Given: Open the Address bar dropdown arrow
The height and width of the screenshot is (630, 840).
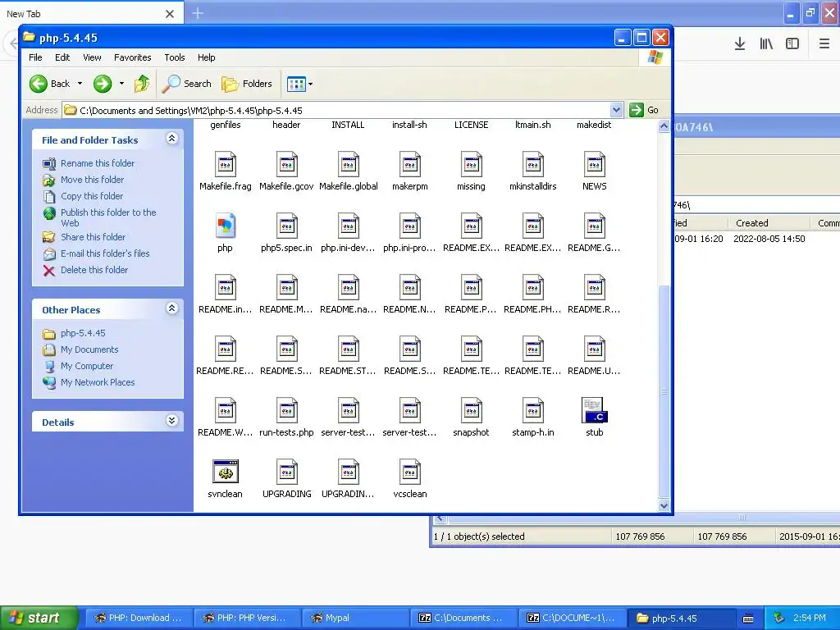Looking at the screenshot, I should pos(616,110).
